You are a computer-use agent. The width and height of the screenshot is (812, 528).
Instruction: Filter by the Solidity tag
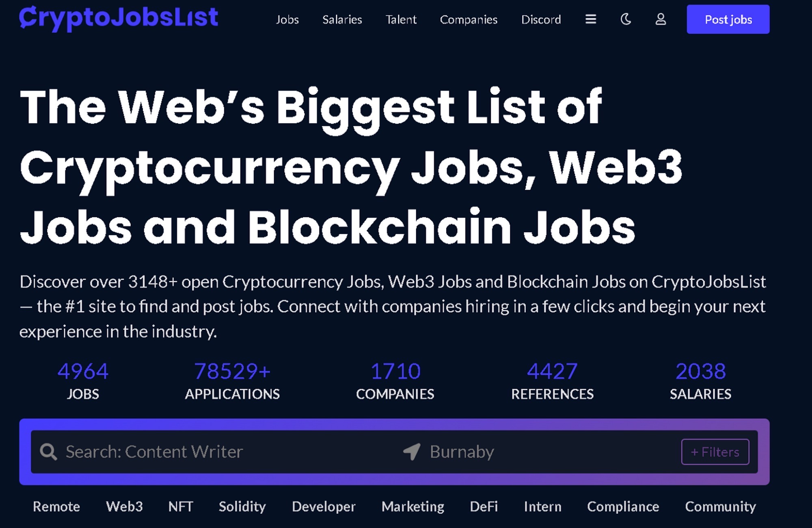(x=242, y=506)
